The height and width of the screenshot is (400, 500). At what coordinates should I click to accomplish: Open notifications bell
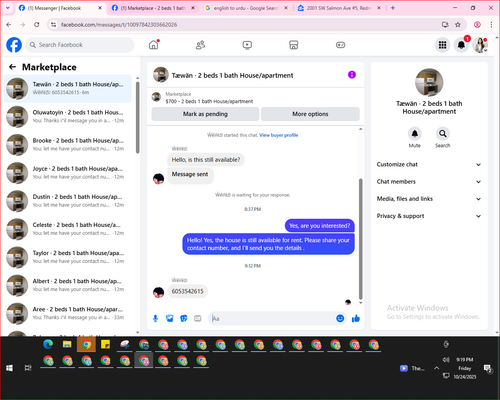[461, 45]
